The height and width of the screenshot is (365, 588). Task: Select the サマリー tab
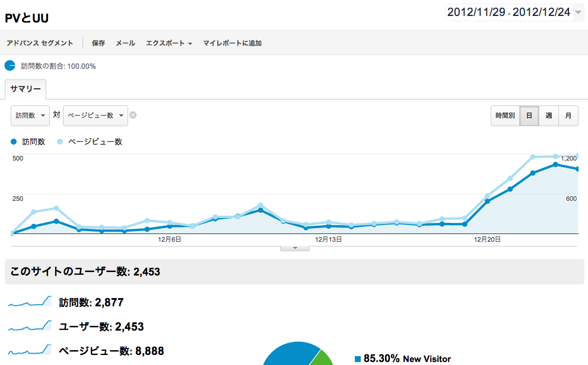[26, 89]
